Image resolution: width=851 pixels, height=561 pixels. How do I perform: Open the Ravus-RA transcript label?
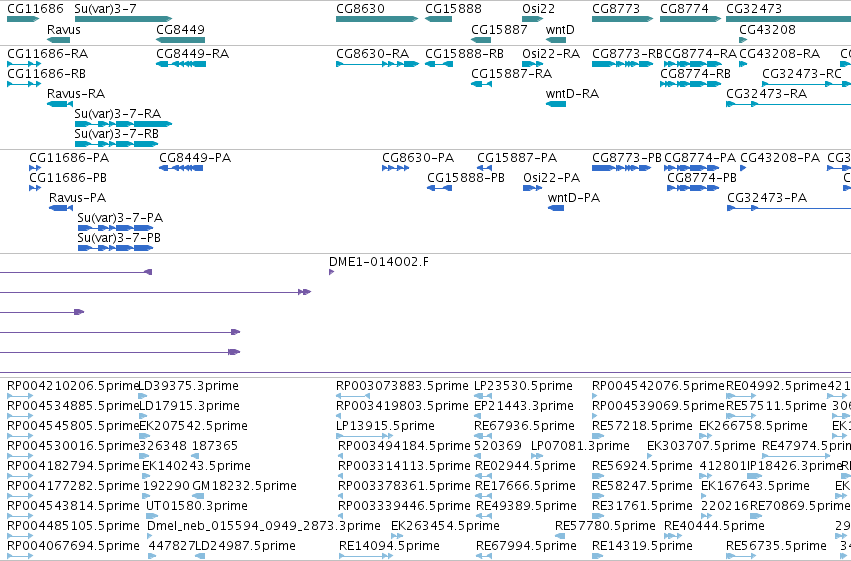coord(76,94)
